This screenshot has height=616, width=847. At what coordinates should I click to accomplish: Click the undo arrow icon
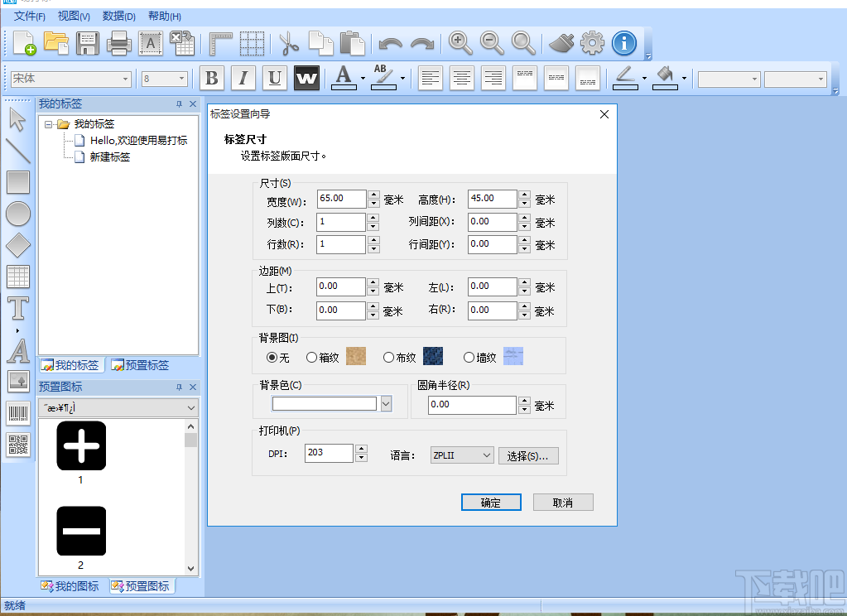coord(390,44)
